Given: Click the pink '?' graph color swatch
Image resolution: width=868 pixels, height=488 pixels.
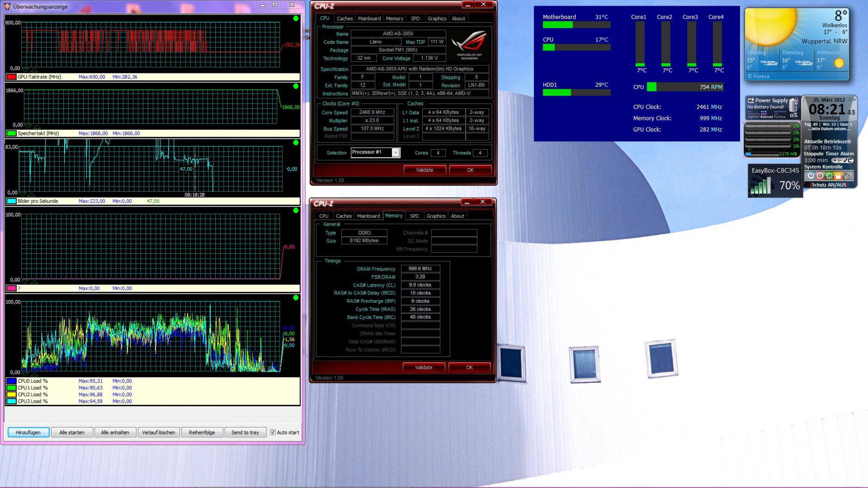Looking at the screenshot, I should pyautogui.click(x=11, y=289).
